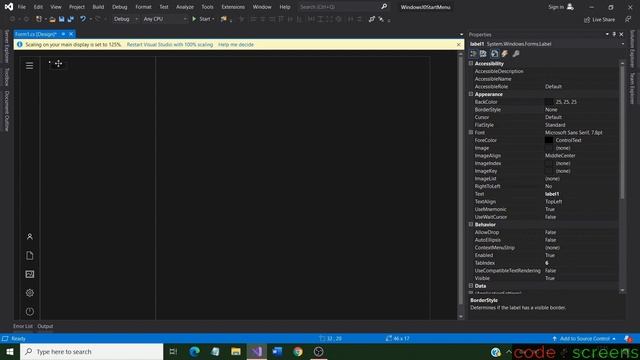Click Add to Source Control

pos(584,339)
